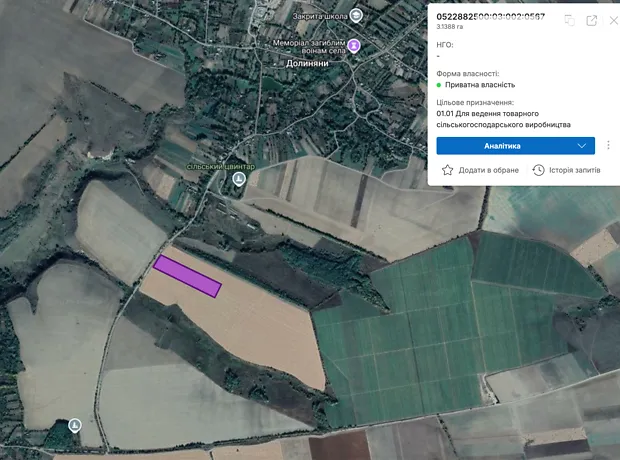Copy the cadastral number with the copy icon
The image size is (620, 460).
[x=569, y=20]
